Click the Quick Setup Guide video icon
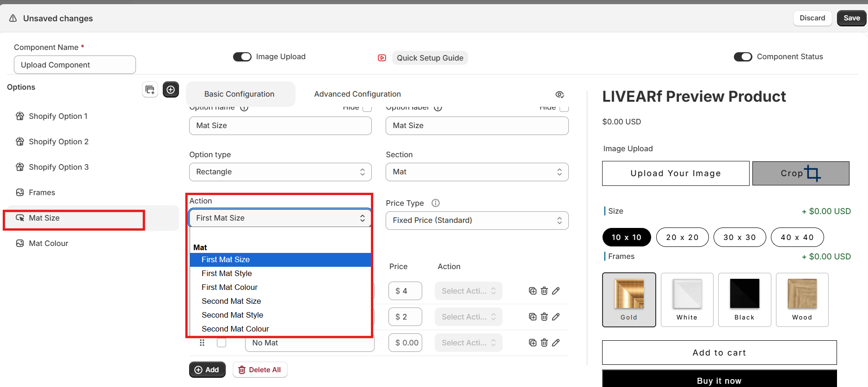This screenshot has width=868, height=387. (x=382, y=58)
